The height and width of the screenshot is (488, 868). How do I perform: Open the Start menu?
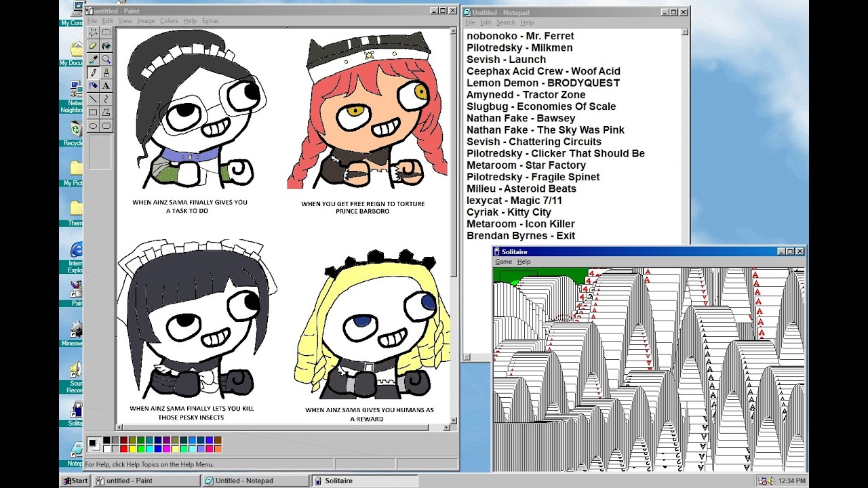pyautogui.click(x=75, y=481)
